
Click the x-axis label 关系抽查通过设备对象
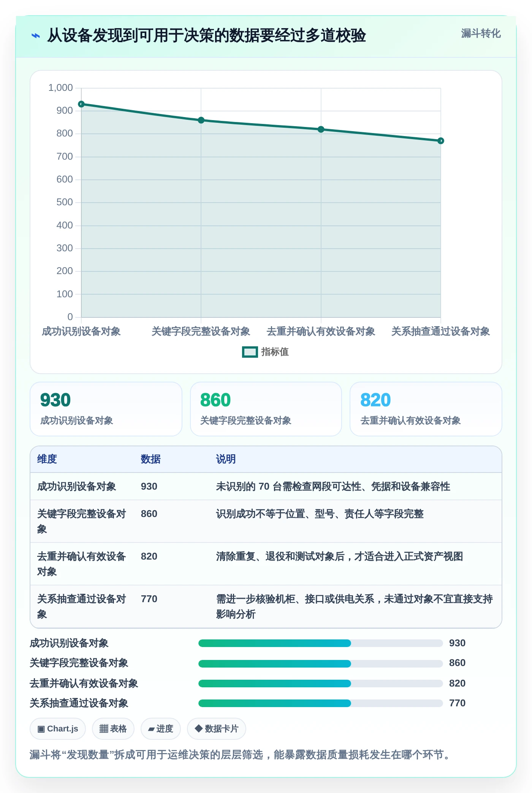tap(441, 331)
